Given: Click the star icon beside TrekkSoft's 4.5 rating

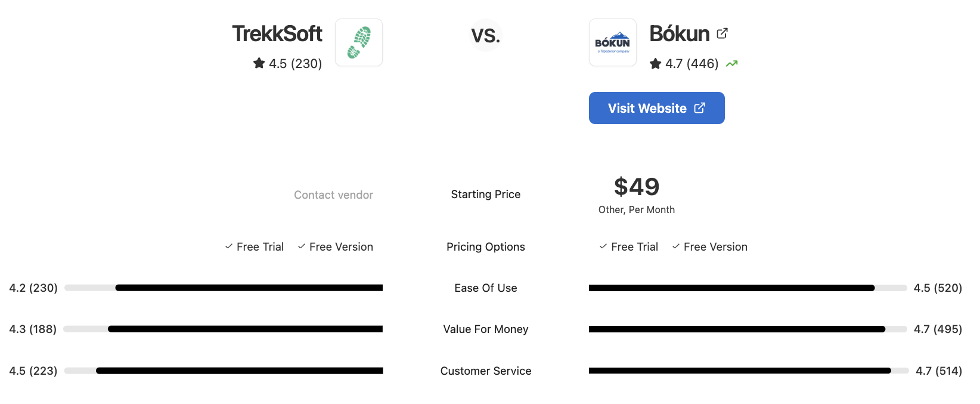Looking at the screenshot, I should [x=258, y=63].
